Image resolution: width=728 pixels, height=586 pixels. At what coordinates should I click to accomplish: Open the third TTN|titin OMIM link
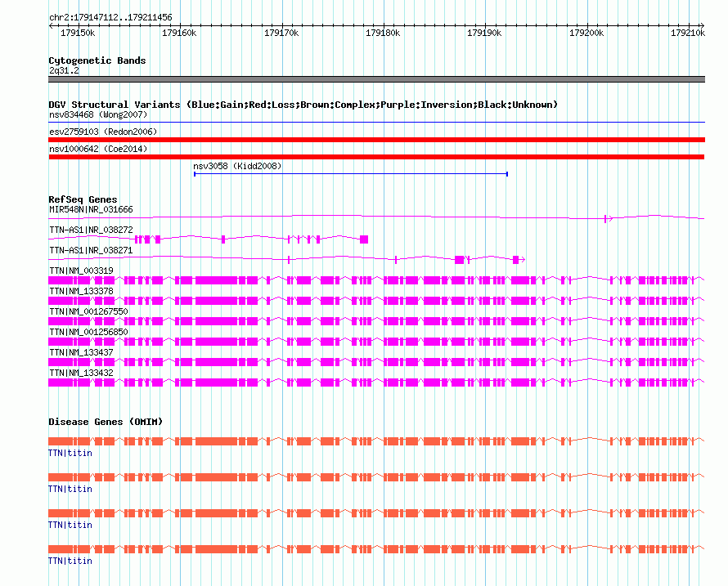pos(70,525)
